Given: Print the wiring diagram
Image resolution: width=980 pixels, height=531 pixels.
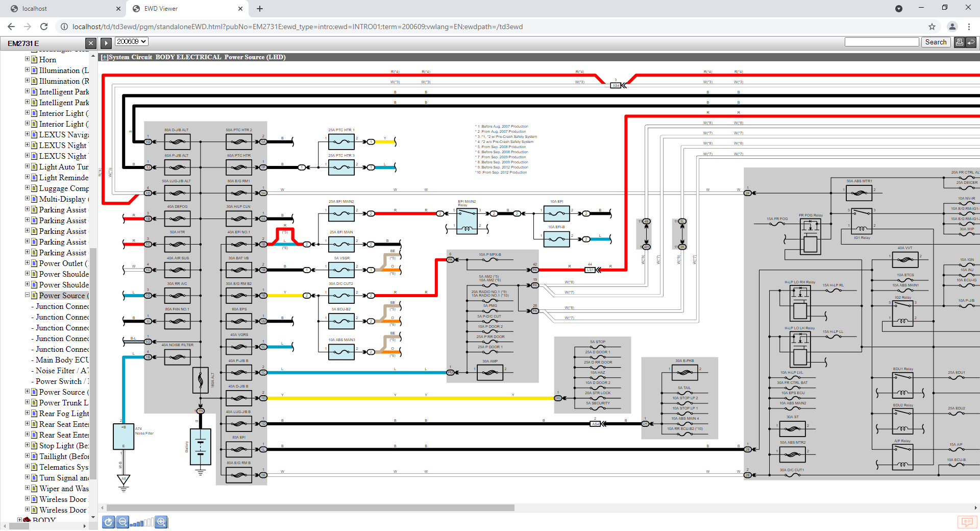Looking at the screenshot, I should (x=959, y=42).
